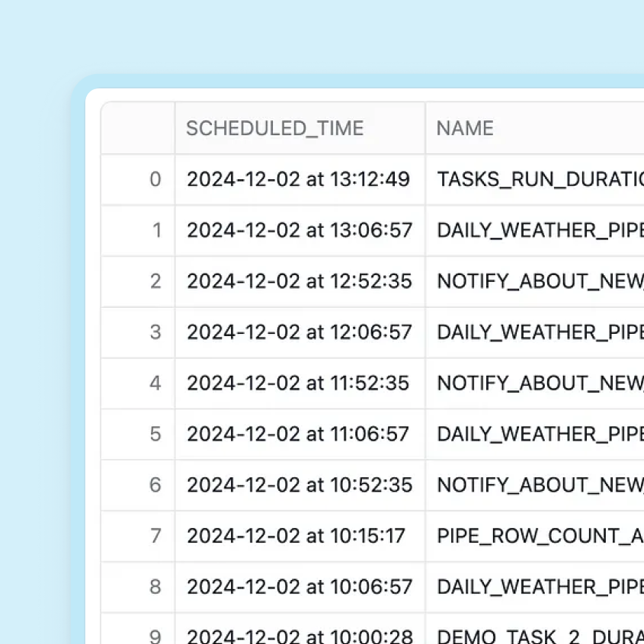Select the PIPE_ROW_COUNT entry in row 7

click(533, 536)
